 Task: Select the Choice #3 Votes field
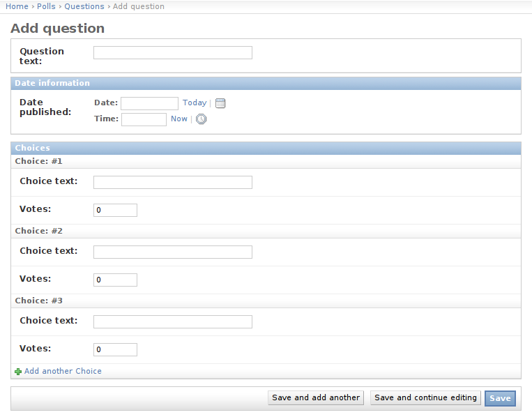pyautogui.click(x=115, y=349)
